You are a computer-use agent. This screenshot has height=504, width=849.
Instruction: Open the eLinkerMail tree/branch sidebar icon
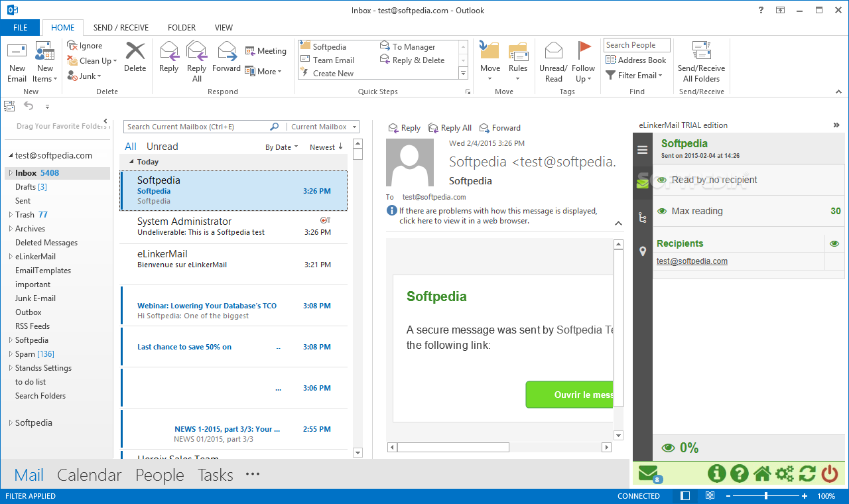click(642, 217)
